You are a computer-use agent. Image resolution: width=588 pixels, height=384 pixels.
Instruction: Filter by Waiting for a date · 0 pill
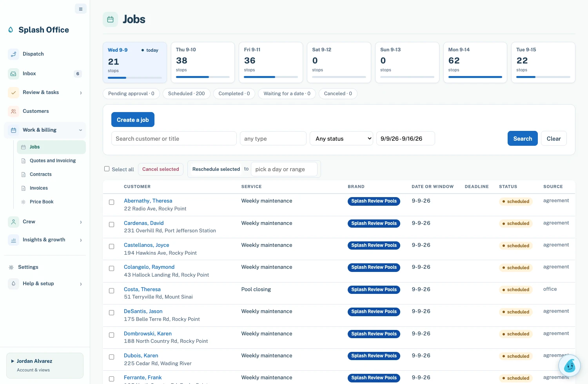coord(287,94)
